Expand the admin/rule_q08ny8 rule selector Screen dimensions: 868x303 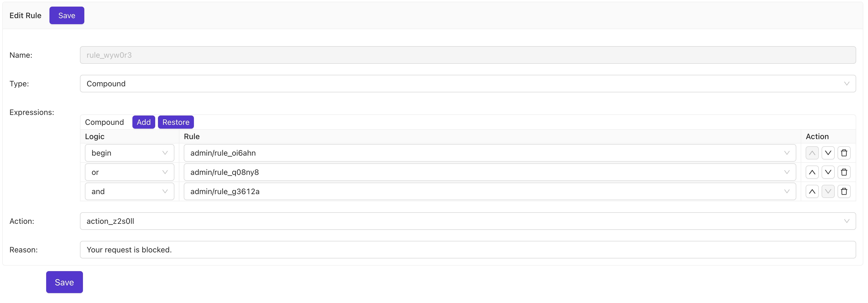489,172
